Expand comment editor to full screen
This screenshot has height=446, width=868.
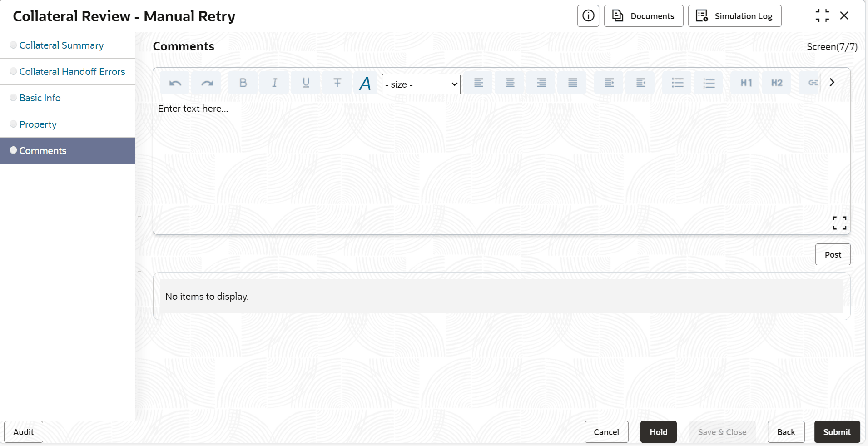(839, 223)
